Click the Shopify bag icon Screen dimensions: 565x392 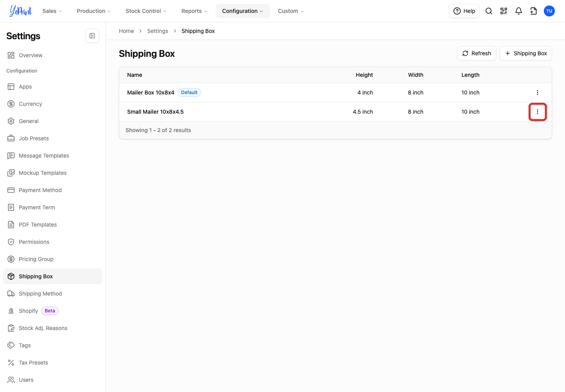point(11,311)
